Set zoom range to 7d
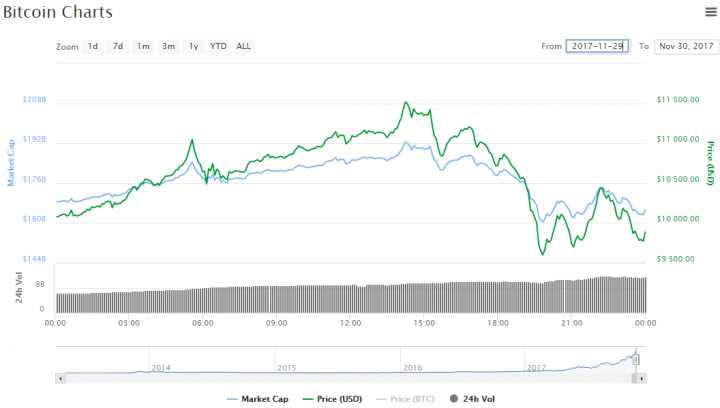This screenshot has width=720, height=408. tap(118, 46)
